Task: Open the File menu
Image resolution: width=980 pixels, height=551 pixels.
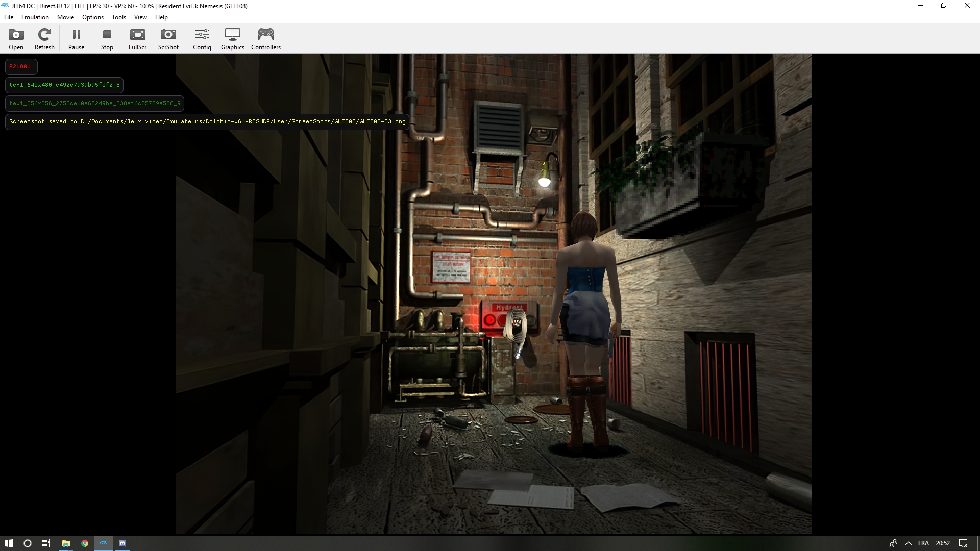Action: (x=9, y=17)
